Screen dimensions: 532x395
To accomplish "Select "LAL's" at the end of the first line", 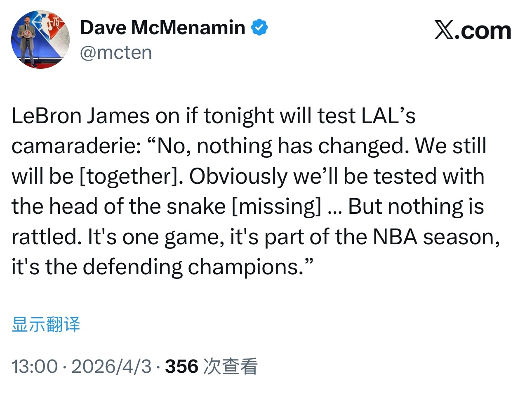I will pyautogui.click(x=388, y=116).
